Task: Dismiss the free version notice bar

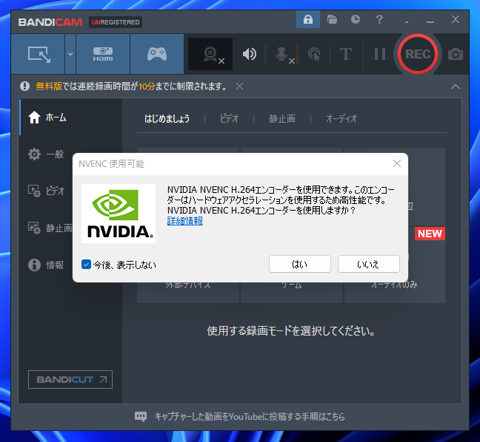Action: coord(239,87)
